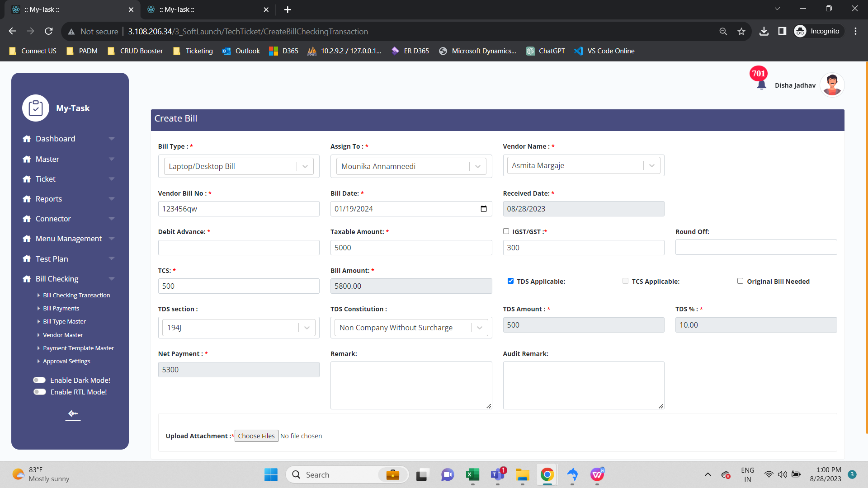Bookmark this page with the star icon
Viewport: 868px width, 488px height.
(741, 31)
